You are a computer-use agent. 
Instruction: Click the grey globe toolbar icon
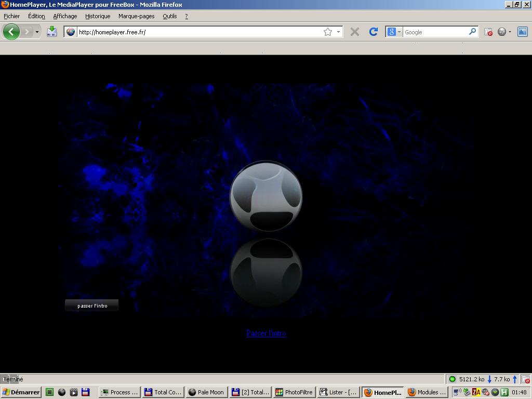point(502,32)
